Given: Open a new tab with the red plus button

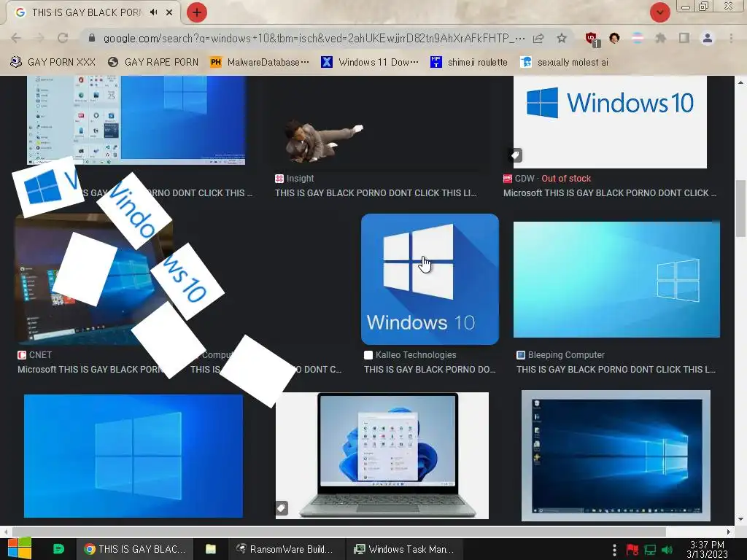Looking at the screenshot, I should pos(196,12).
